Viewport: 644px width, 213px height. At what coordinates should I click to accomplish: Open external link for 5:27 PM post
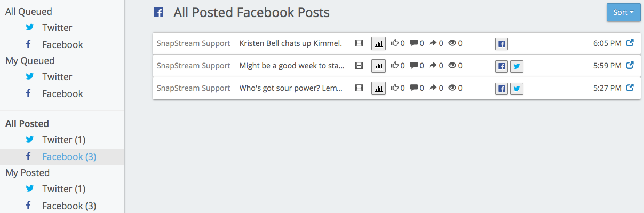630,88
